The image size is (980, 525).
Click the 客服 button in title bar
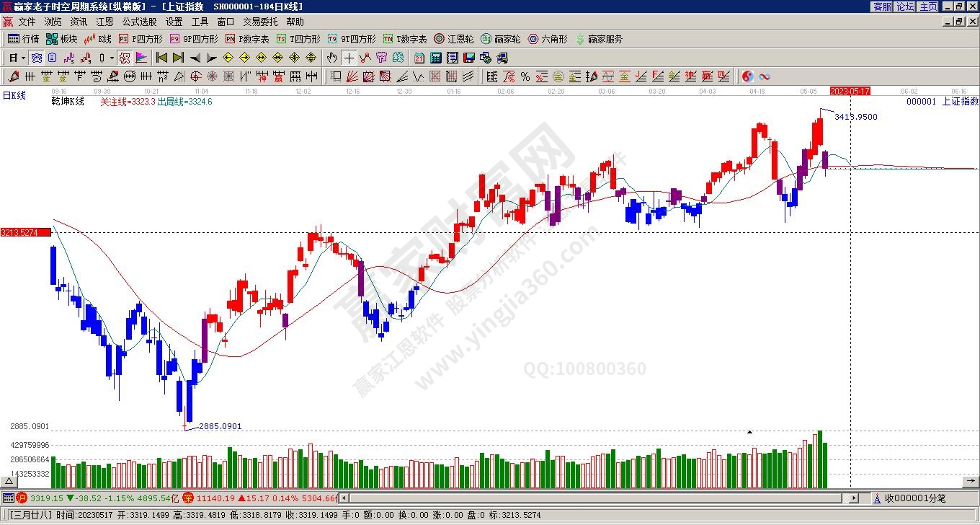tap(882, 6)
